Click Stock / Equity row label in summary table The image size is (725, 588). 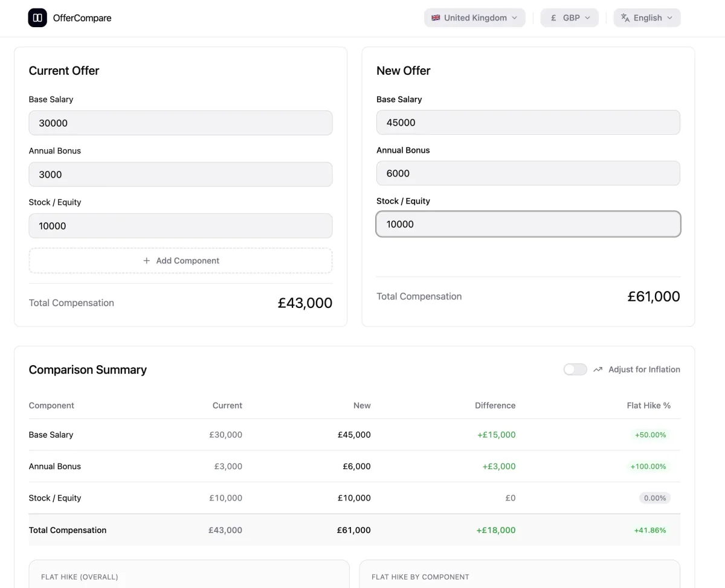(x=55, y=498)
